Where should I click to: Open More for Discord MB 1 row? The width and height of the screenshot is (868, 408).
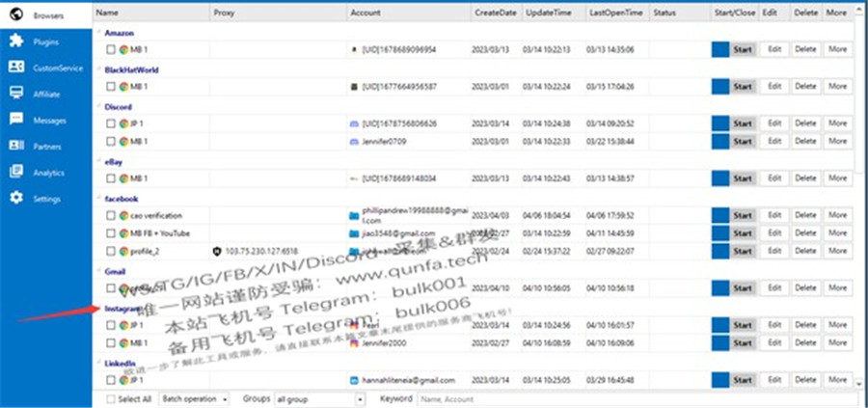(837, 141)
